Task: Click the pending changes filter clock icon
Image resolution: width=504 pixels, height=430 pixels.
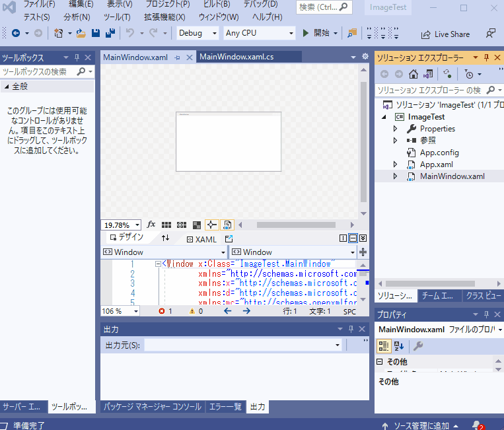Action: coord(469,74)
